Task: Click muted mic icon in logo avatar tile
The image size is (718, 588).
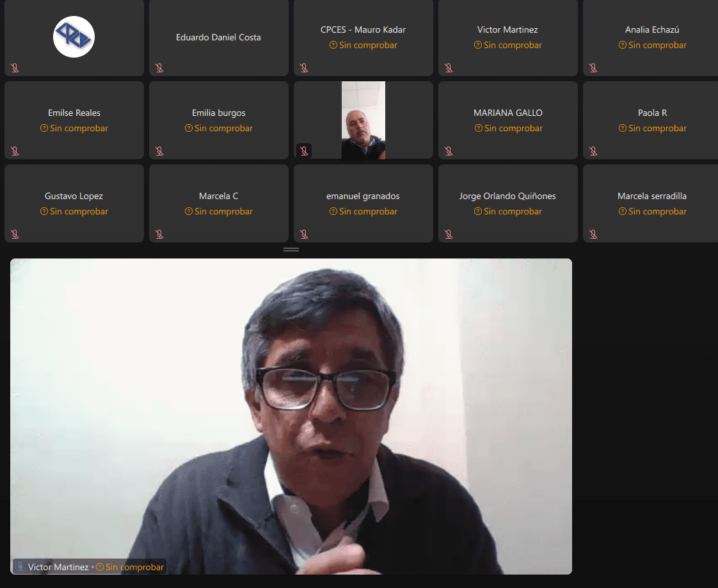Action: [x=15, y=68]
